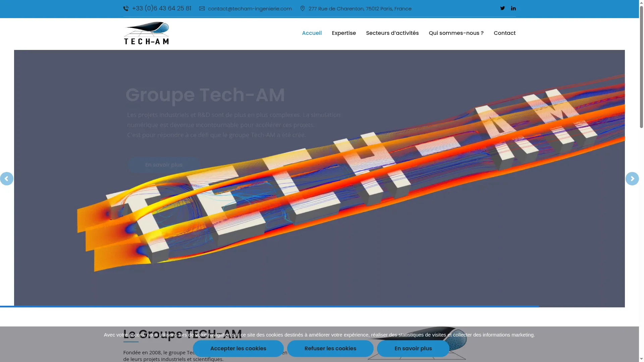Accept cookies with Accepter les cookies

238,349
